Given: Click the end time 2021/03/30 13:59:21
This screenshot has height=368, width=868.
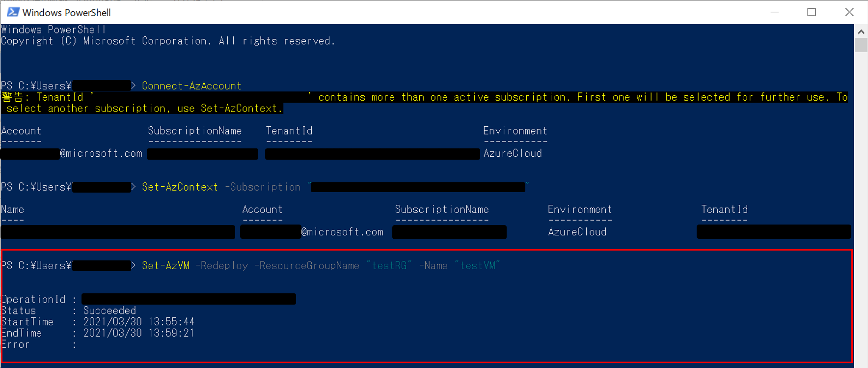Looking at the screenshot, I should coord(139,333).
